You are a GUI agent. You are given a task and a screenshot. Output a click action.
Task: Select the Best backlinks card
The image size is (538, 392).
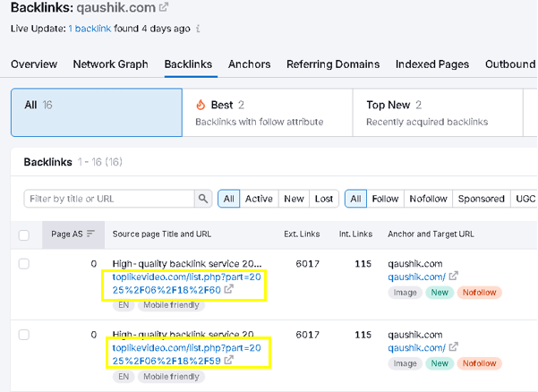[x=268, y=113]
